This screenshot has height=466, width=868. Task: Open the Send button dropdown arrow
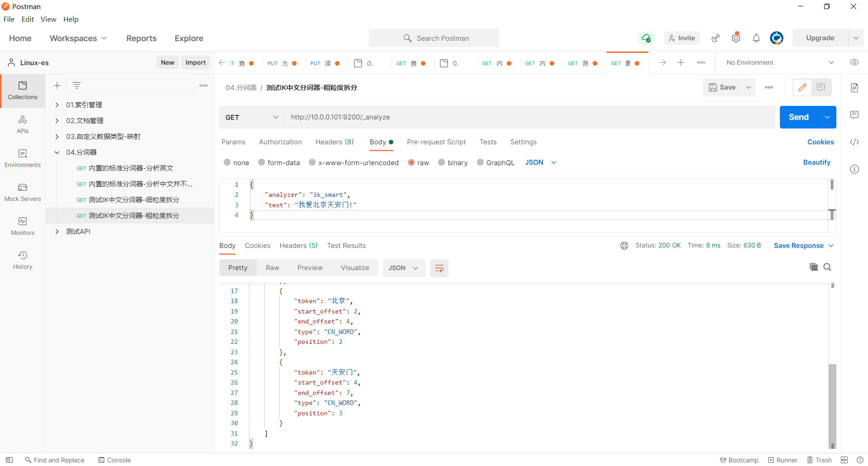[x=827, y=117]
